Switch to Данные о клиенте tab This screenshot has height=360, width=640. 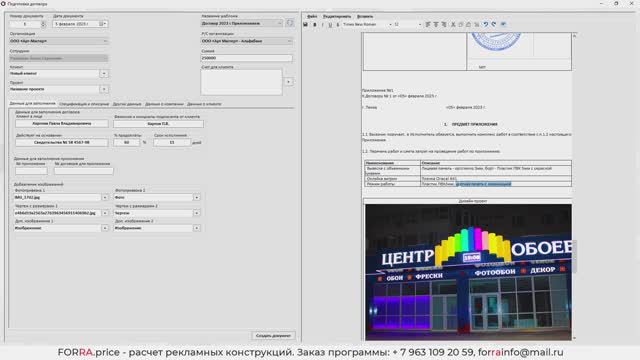(204, 104)
